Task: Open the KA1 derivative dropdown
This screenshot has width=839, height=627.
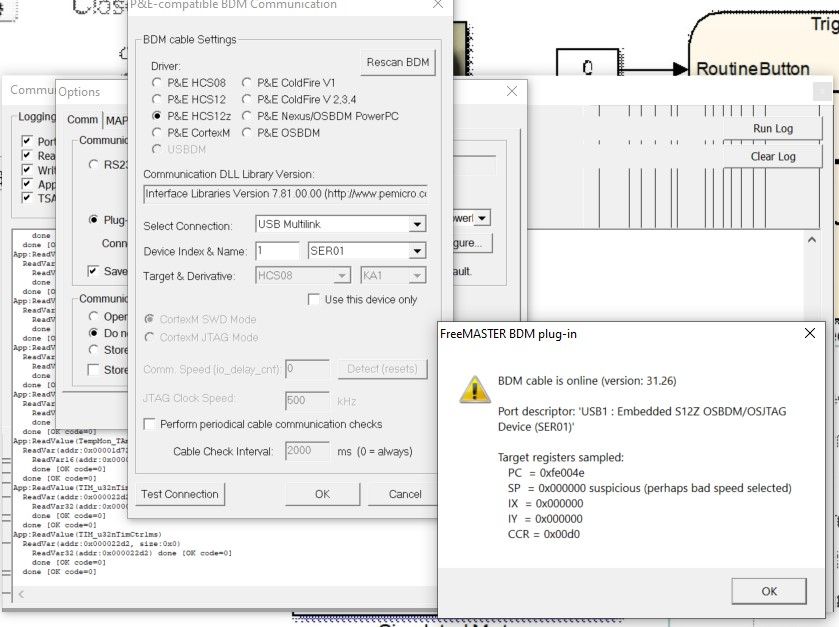Action: click(x=417, y=276)
